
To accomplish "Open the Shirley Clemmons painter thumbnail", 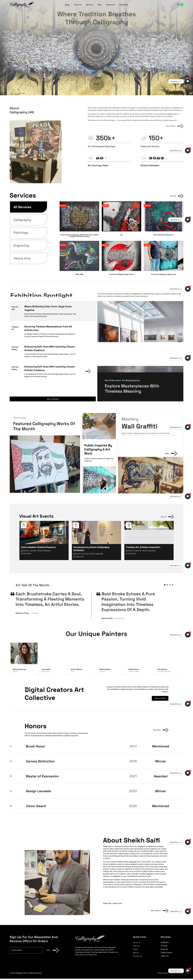I will click(24, 653).
